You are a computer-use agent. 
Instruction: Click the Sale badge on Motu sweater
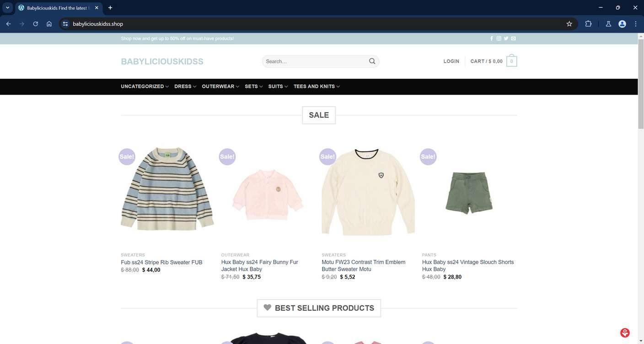(327, 156)
